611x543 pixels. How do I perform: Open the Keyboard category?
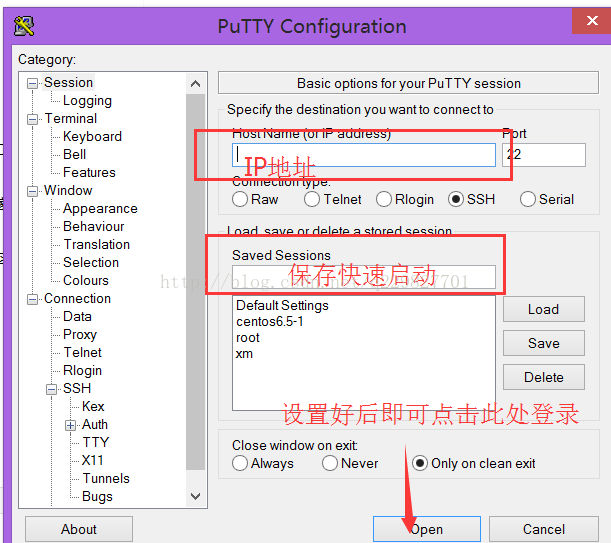point(92,136)
